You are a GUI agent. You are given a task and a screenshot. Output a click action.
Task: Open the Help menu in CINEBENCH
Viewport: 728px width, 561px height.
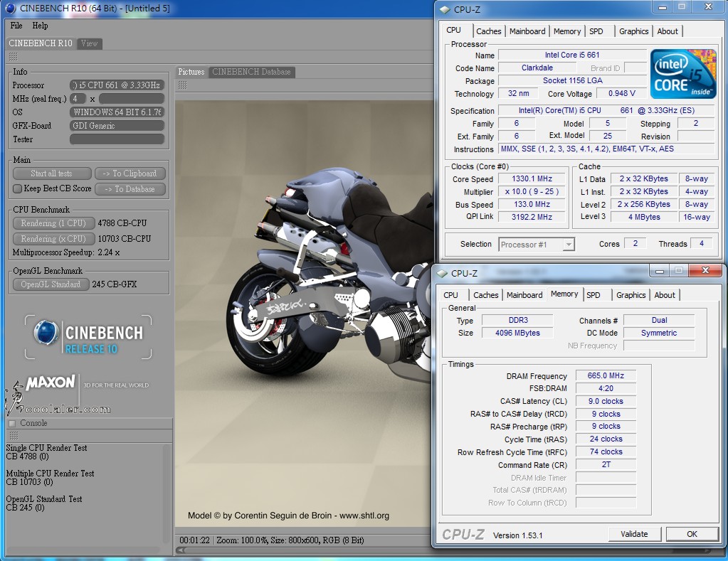(x=40, y=26)
